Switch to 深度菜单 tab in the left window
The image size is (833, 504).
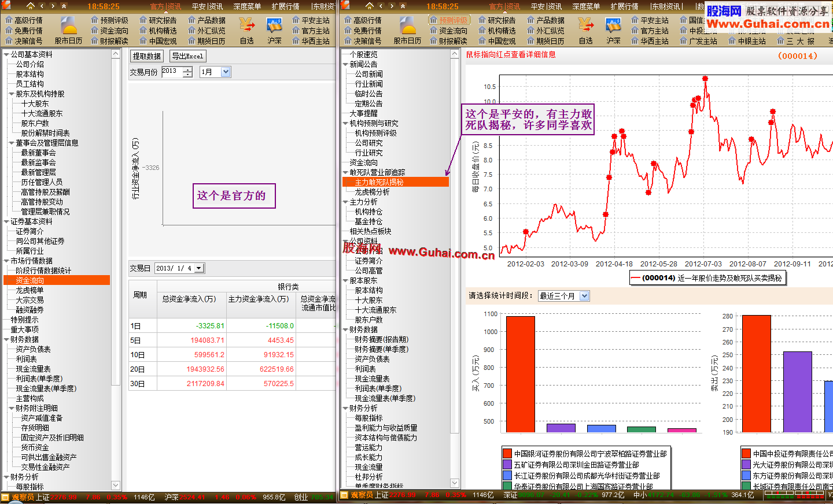[x=247, y=6]
